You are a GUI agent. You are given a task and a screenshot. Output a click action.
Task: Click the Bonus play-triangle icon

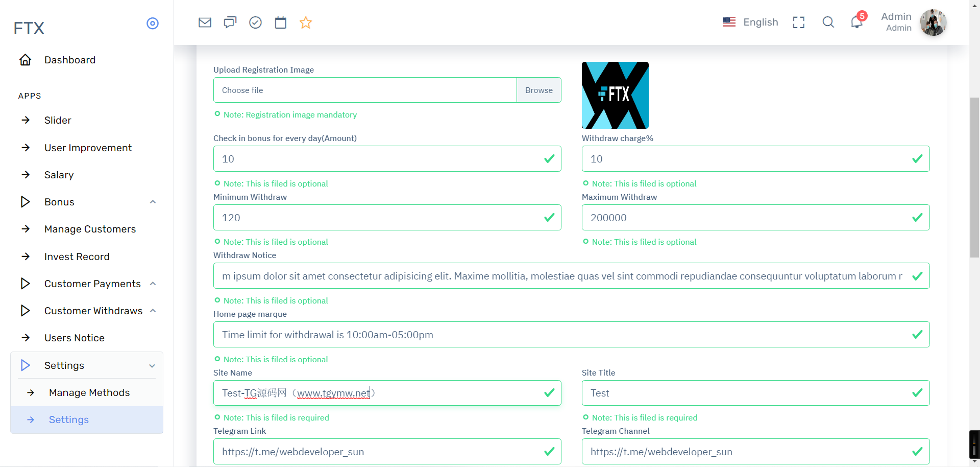(25, 202)
